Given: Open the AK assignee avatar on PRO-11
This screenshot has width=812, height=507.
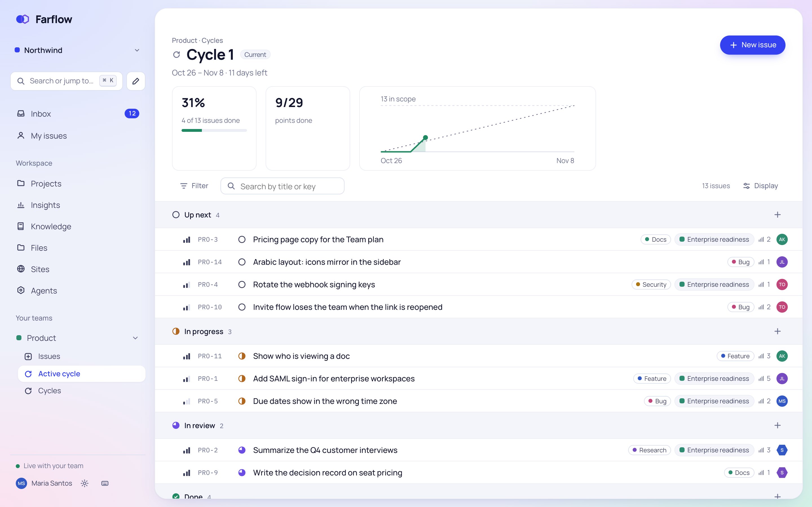Looking at the screenshot, I should [x=782, y=356].
